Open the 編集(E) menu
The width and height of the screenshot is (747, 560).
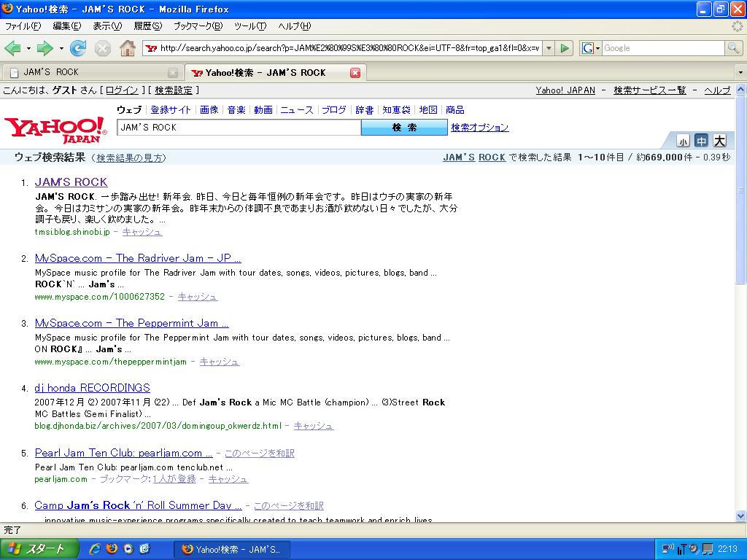coord(67,26)
